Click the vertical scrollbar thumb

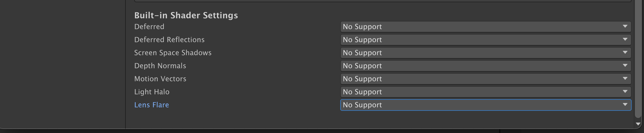(x=638, y=59)
